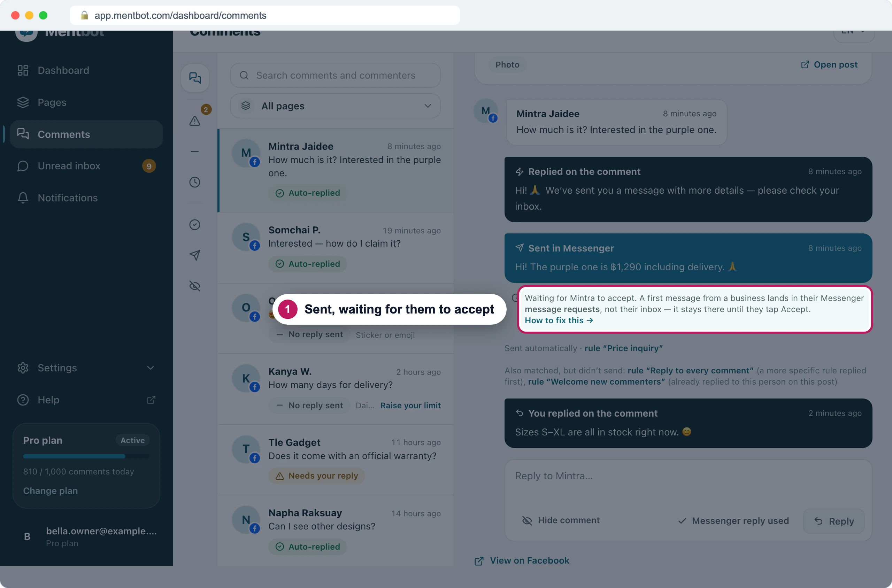Image resolution: width=892 pixels, height=588 pixels.
Task: Click Mintra Jaidee avatar in thread
Action: (486, 111)
